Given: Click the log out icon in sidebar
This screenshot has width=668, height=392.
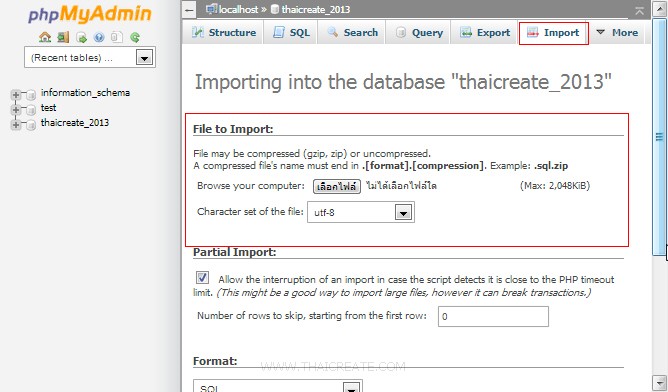Looking at the screenshot, I should coord(63,37).
